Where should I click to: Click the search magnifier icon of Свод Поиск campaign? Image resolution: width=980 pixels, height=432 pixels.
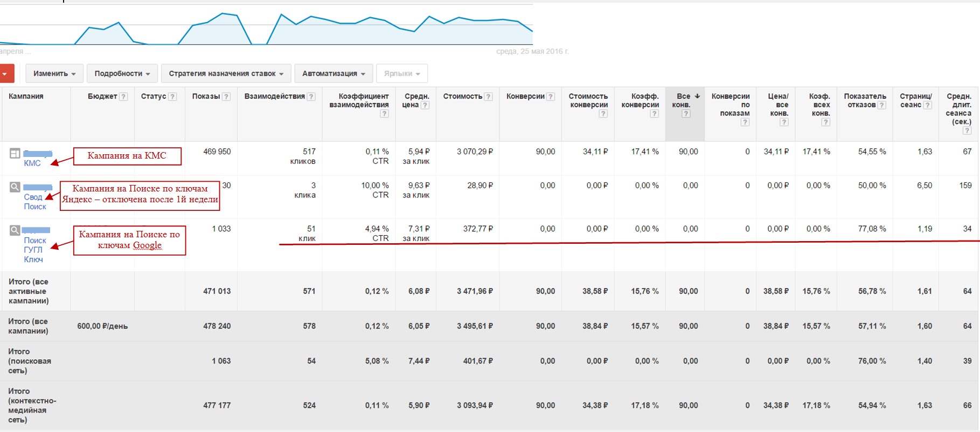[x=15, y=187]
